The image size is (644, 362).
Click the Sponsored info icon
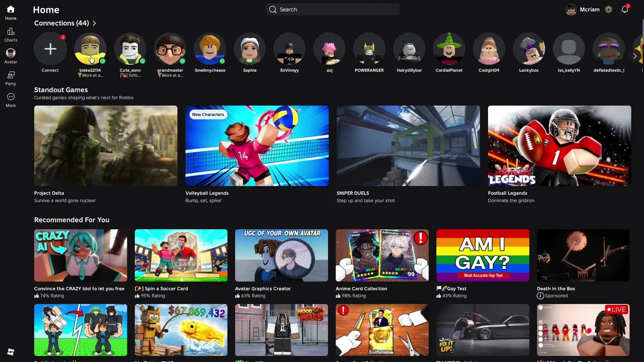[540, 296]
